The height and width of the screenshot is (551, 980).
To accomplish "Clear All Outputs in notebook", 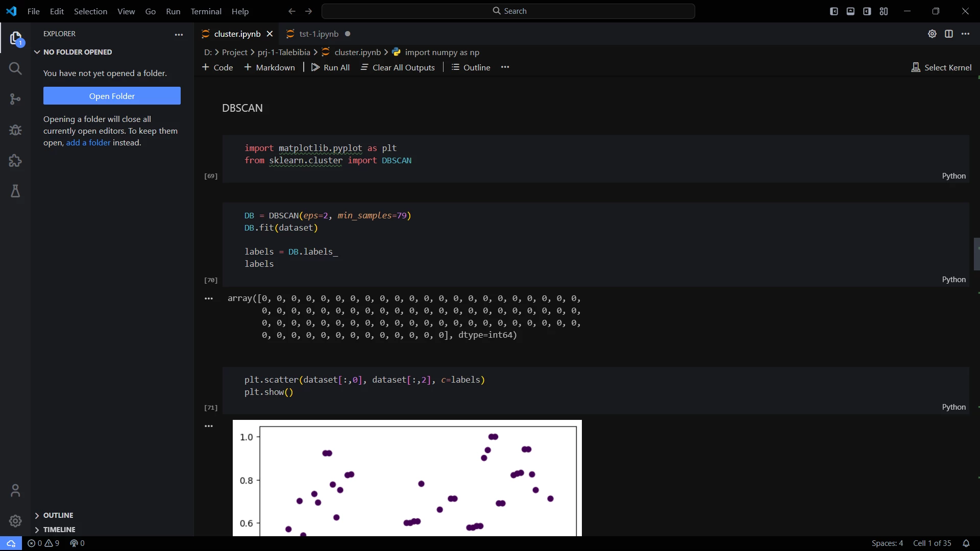I will [398, 67].
